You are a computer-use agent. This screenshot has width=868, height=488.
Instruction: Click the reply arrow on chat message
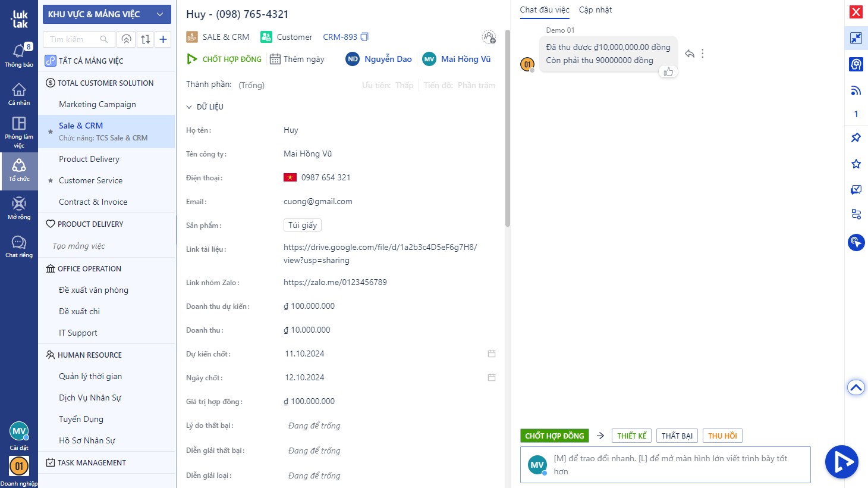(690, 54)
